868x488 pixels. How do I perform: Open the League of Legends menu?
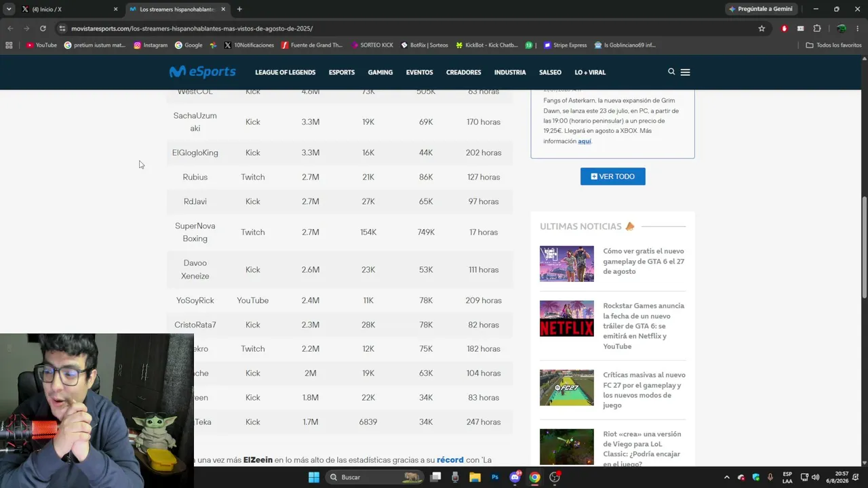click(285, 73)
